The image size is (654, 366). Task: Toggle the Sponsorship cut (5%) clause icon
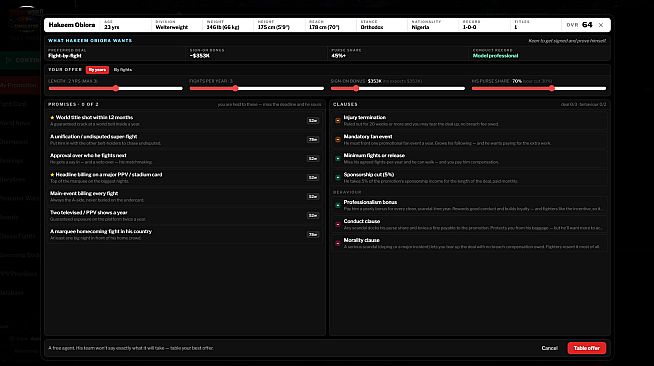point(338,178)
